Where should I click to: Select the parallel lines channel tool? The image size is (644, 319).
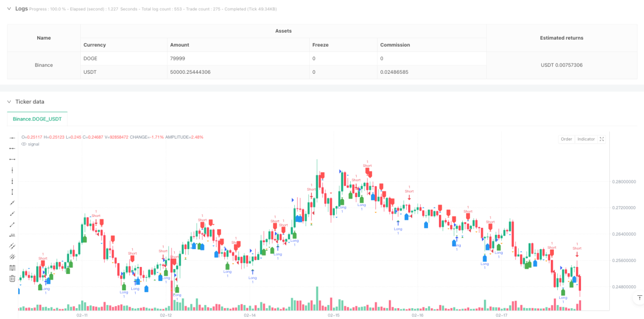(12, 246)
